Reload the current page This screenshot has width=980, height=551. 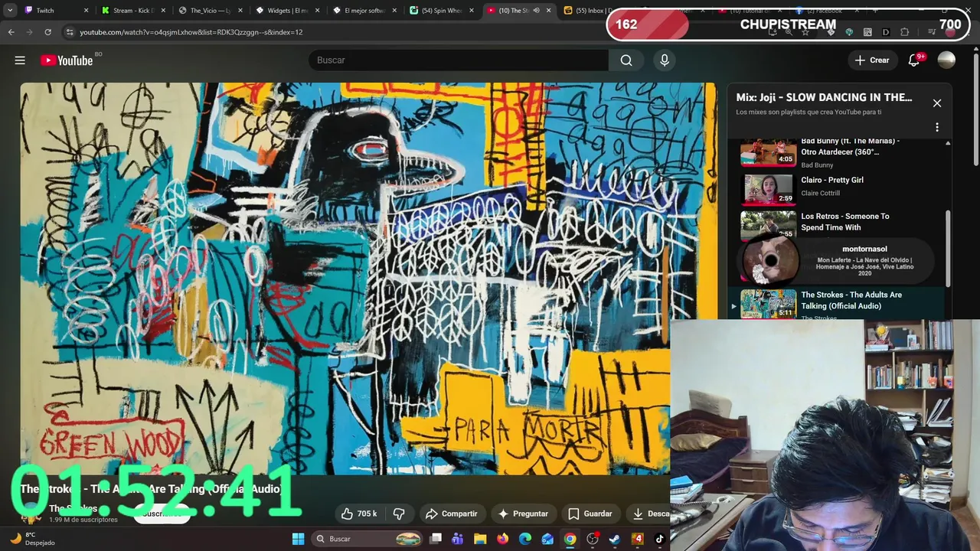pyautogui.click(x=47, y=32)
